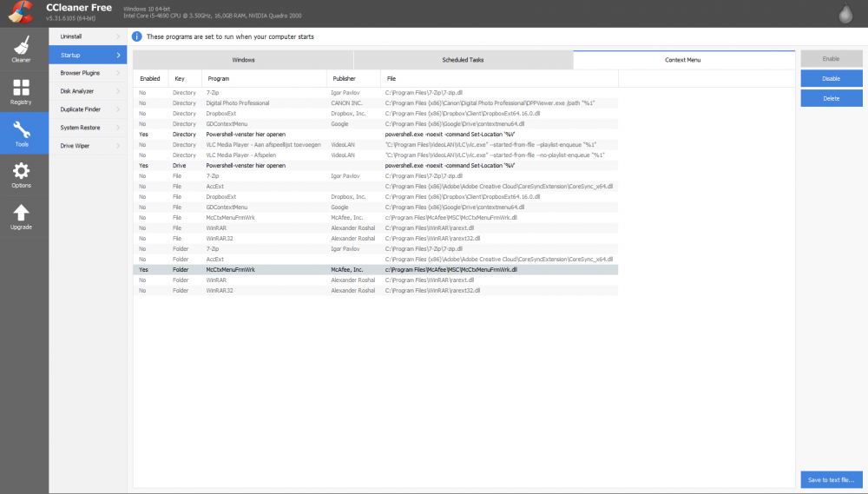Click the Upgrade arrow icon
Image resolution: width=868 pixels, height=494 pixels.
(x=22, y=213)
